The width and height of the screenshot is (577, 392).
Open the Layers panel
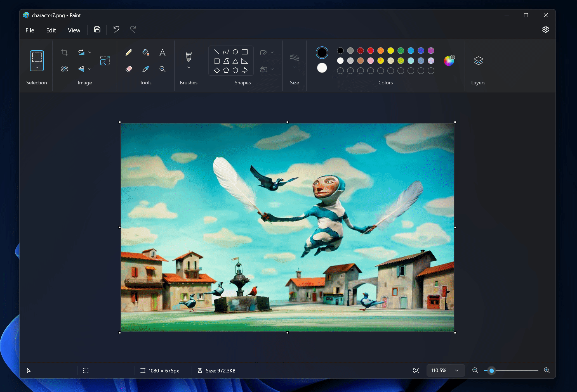point(479,60)
